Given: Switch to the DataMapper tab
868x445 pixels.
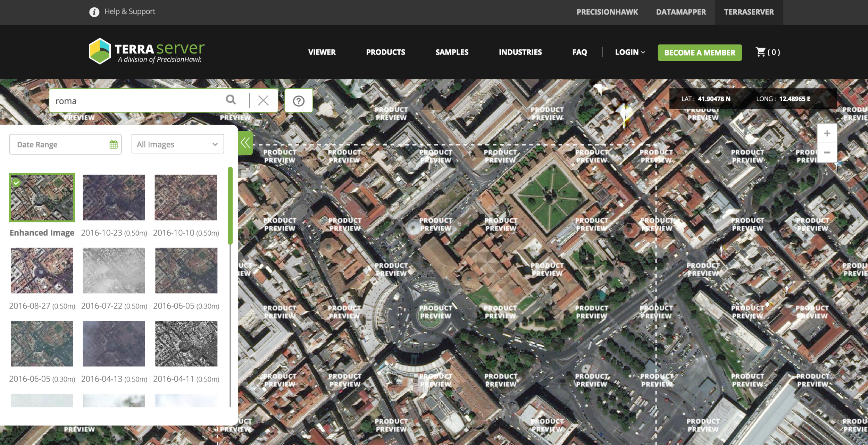Looking at the screenshot, I should click(681, 12).
